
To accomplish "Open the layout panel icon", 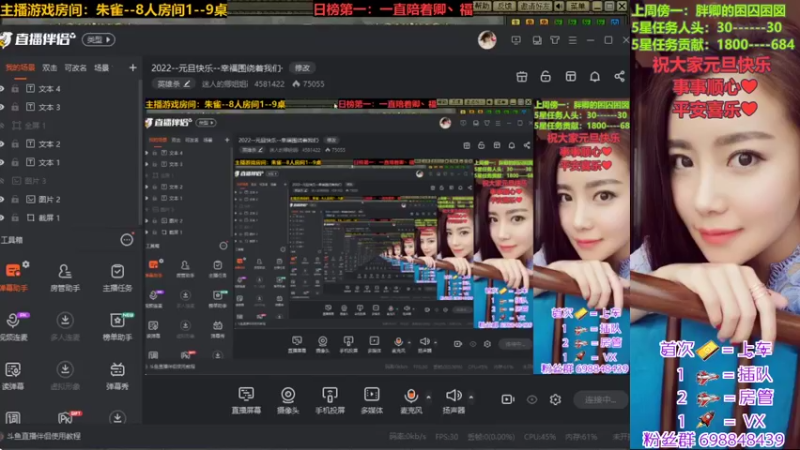I will [570, 77].
